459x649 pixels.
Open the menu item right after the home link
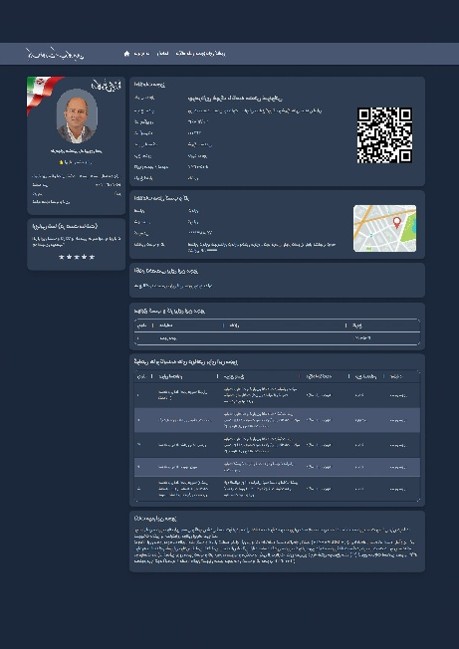(x=163, y=53)
